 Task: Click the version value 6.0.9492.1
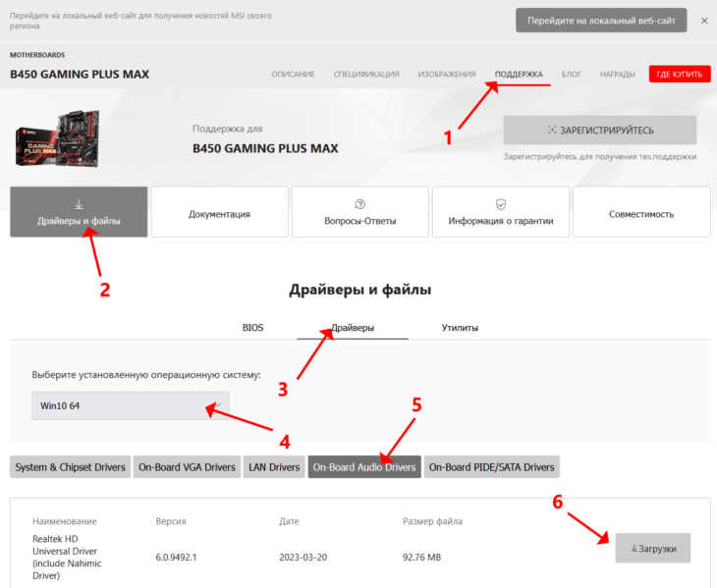(x=176, y=557)
